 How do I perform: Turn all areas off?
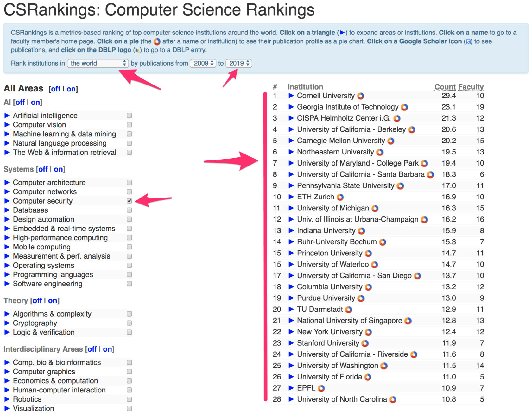click(x=56, y=89)
